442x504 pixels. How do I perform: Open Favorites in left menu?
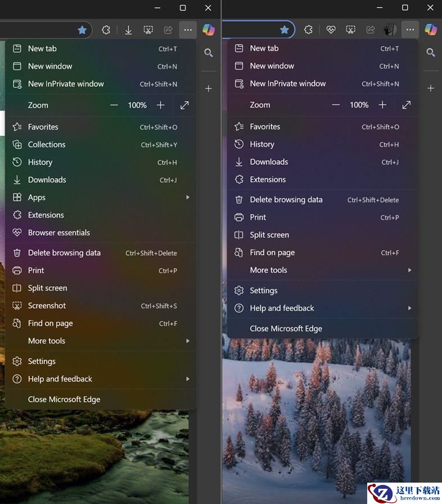(101, 127)
